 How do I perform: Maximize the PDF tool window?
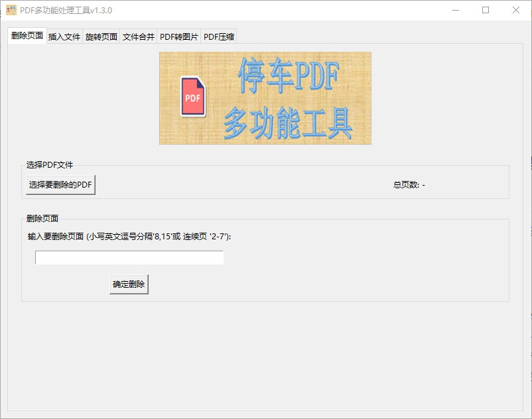click(x=486, y=10)
